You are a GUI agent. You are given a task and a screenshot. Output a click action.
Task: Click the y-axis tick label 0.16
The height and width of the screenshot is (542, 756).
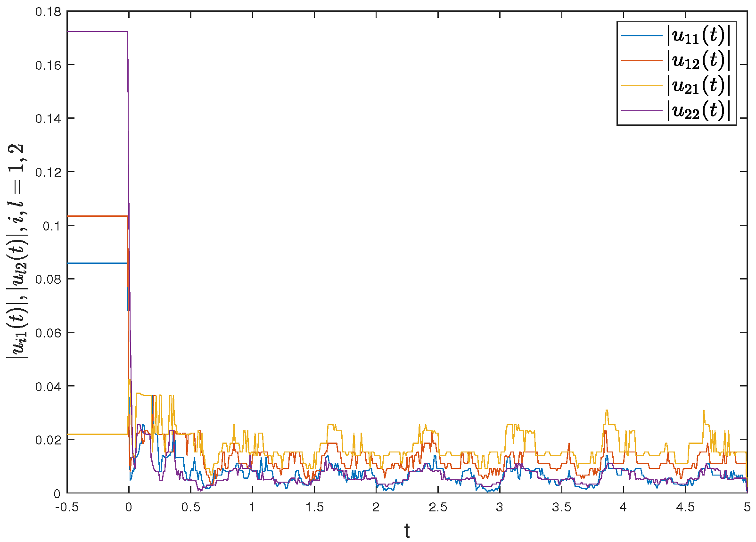(48, 65)
